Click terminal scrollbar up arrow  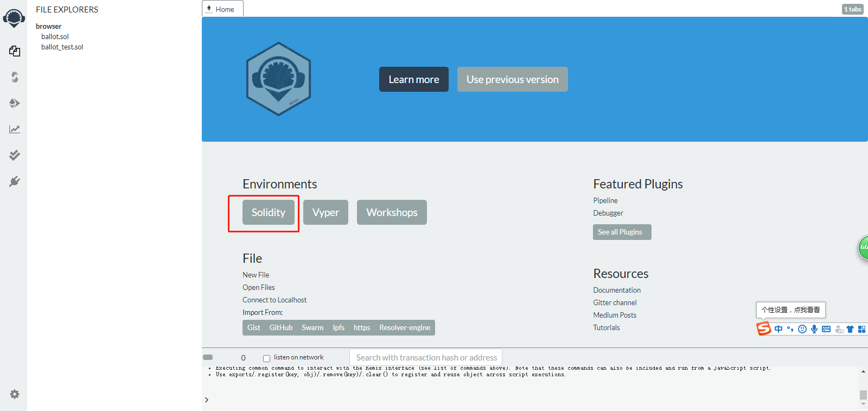pos(863,372)
